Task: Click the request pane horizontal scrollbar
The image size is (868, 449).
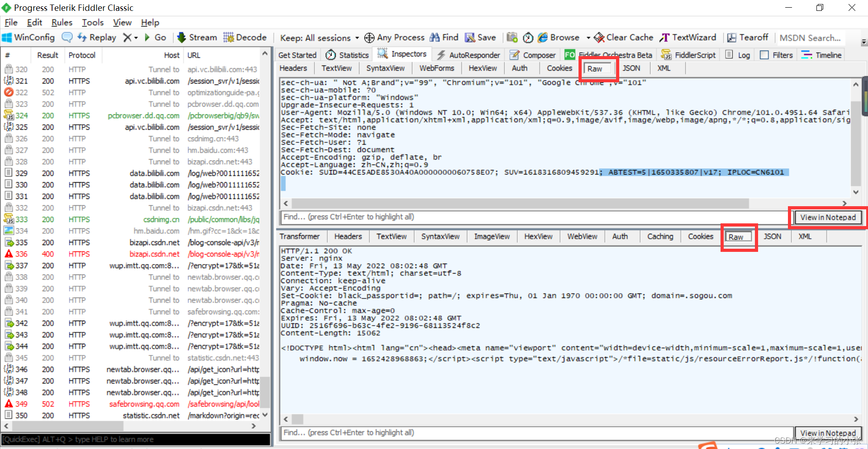Action: tap(520, 203)
